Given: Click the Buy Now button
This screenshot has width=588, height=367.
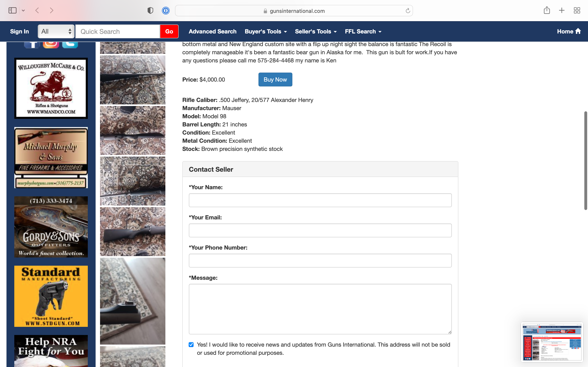Looking at the screenshot, I should pyautogui.click(x=275, y=80).
